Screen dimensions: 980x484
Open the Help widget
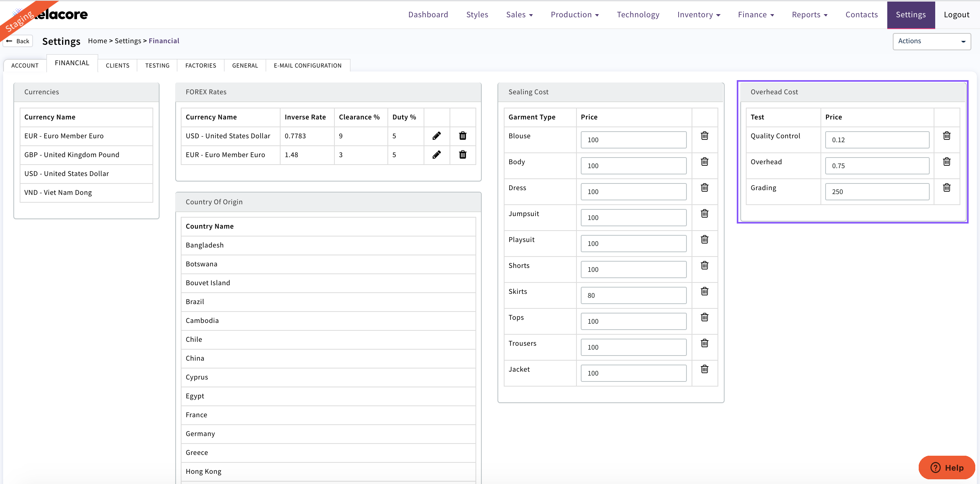pyautogui.click(x=947, y=467)
